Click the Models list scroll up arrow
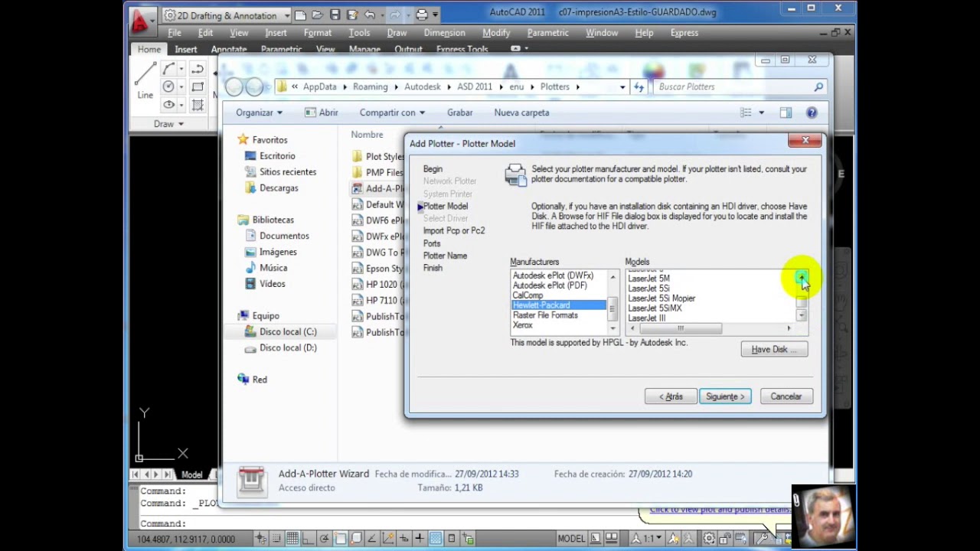This screenshot has width=980, height=551. 801,276
